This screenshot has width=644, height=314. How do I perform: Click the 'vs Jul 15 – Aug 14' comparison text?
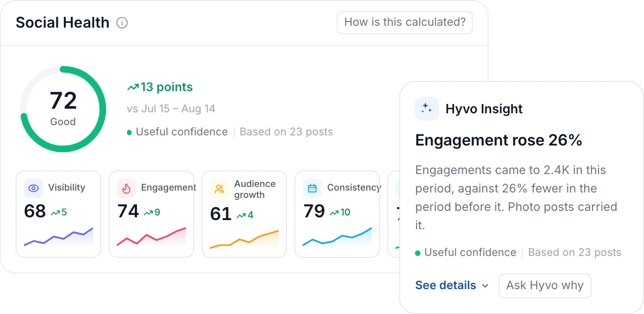(171, 109)
